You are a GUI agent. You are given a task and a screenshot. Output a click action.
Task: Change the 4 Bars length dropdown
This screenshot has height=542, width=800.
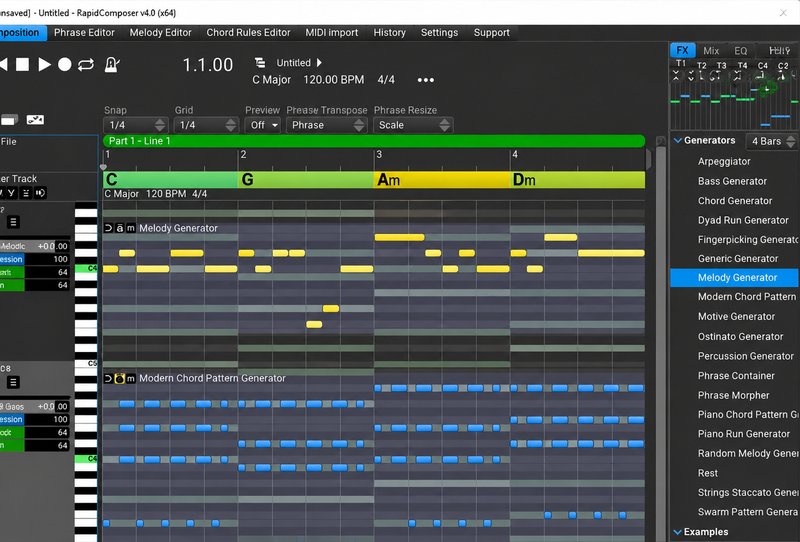click(x=772, y=141)
